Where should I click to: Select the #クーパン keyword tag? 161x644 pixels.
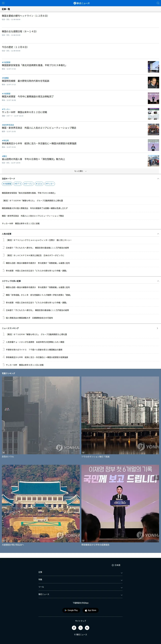tap(28, 184)
